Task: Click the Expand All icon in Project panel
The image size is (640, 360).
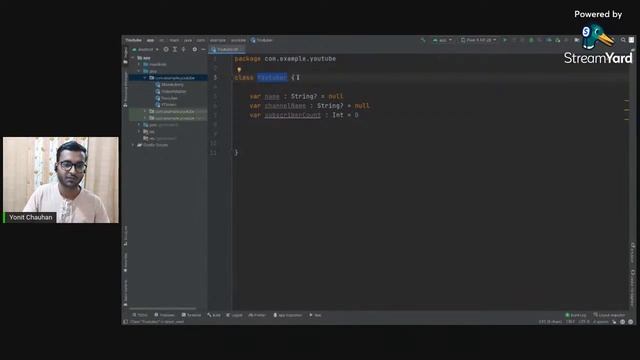Action: coord(175,49)
